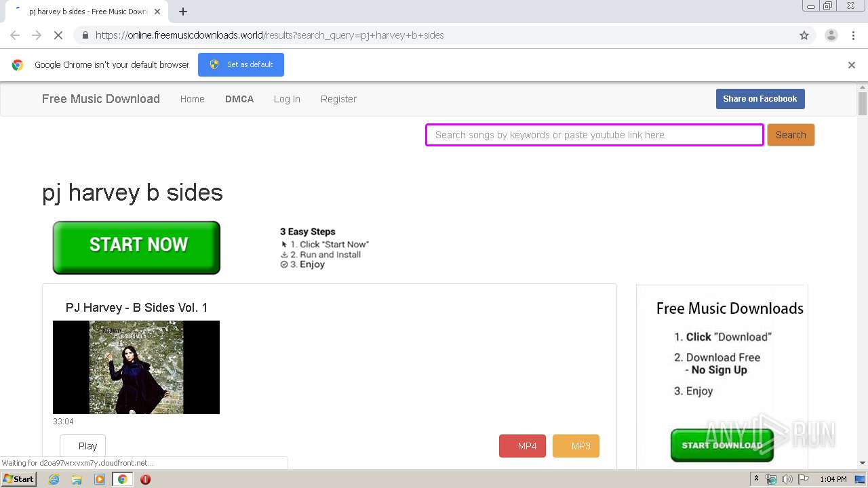This screenshot has height=488, width=868.
Task: Select the pj harvey b sides tab
Action: pos(88,12)
